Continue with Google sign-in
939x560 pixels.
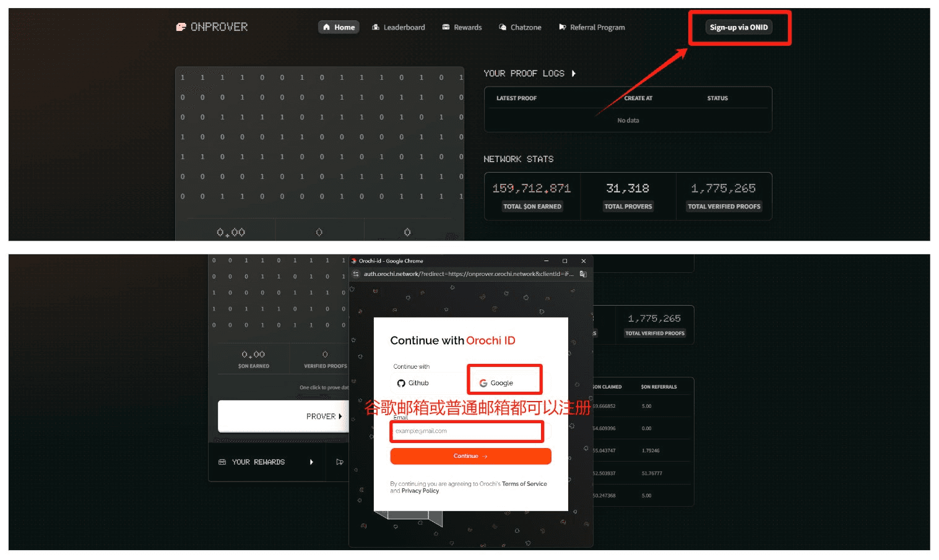[x=496, y=383]
